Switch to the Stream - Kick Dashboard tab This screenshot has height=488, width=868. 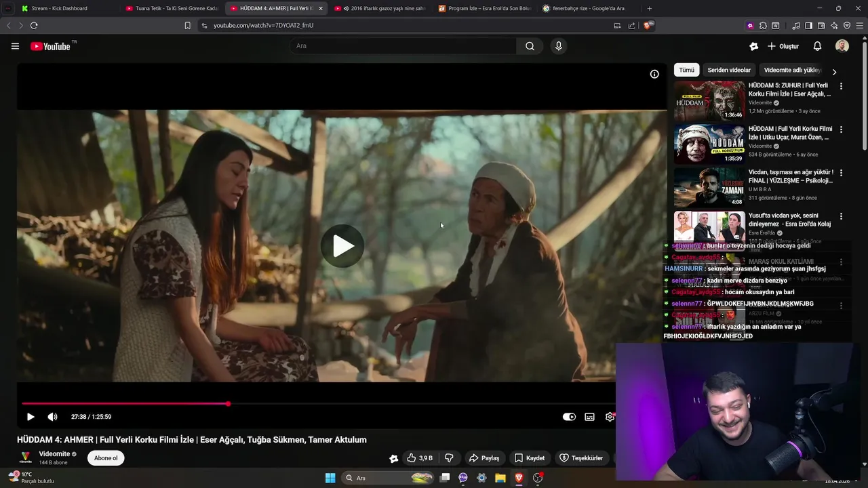(68, 8)
